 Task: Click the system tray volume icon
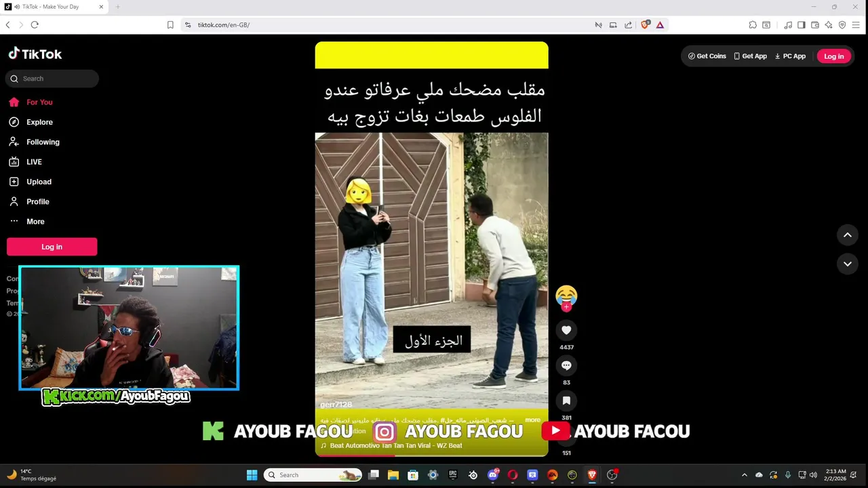[x=813, y=475]
